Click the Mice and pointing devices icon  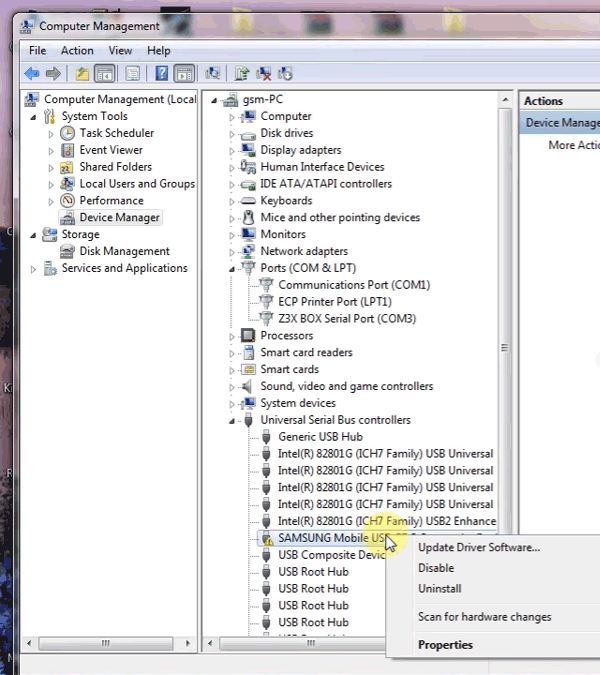[248, 217]
